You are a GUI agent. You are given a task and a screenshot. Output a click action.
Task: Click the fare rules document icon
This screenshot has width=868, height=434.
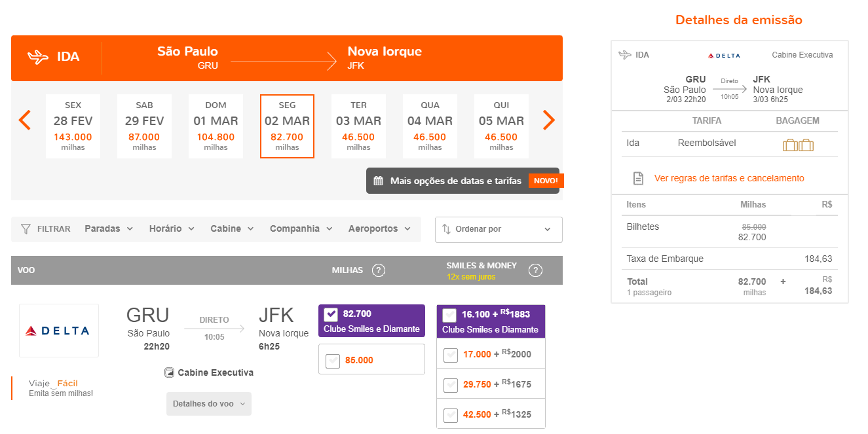(638, 178)
